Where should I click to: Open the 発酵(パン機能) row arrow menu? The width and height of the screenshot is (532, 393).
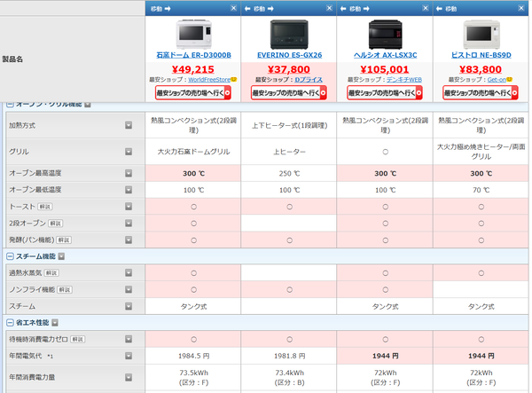129,240
